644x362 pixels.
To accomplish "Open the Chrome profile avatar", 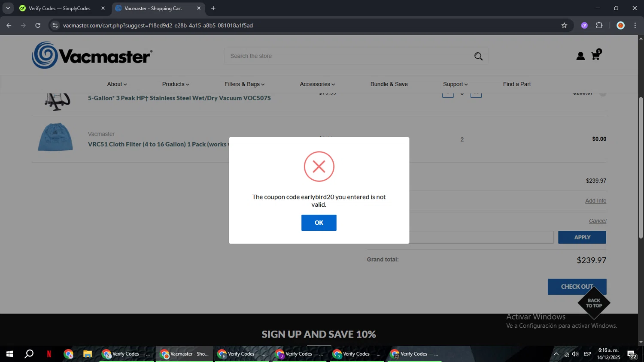I will tap(620, 25).
